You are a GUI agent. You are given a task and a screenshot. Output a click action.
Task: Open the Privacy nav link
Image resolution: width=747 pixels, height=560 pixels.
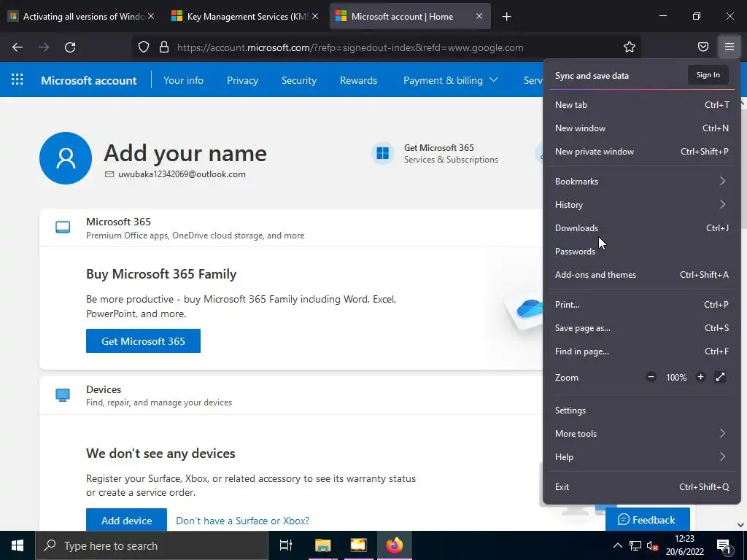(242, 80)
